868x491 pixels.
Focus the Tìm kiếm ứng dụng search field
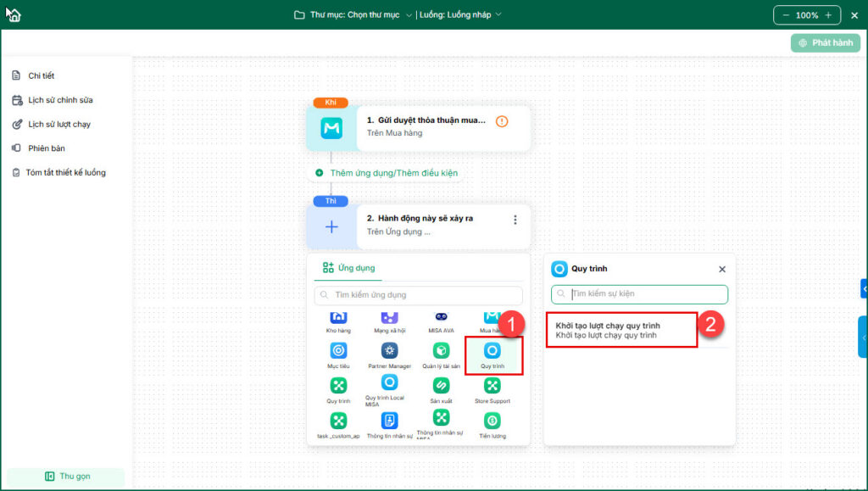click(x=419, y=294)
